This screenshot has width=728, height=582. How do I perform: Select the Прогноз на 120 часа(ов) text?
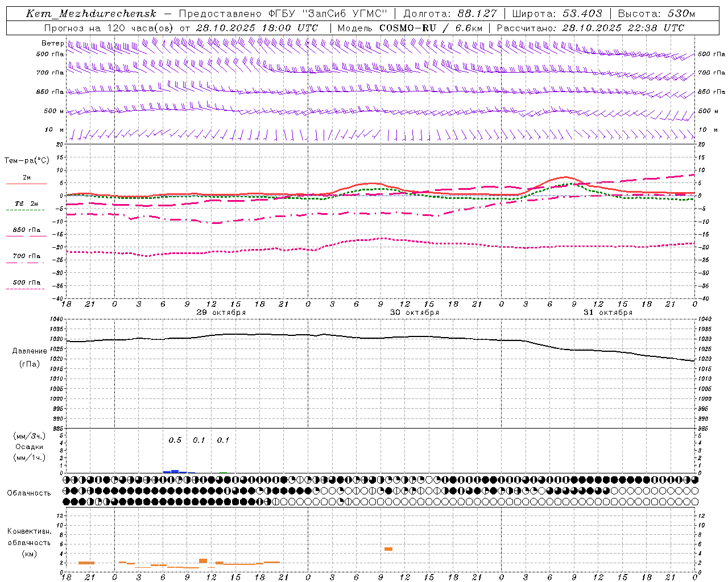[109, 28]
